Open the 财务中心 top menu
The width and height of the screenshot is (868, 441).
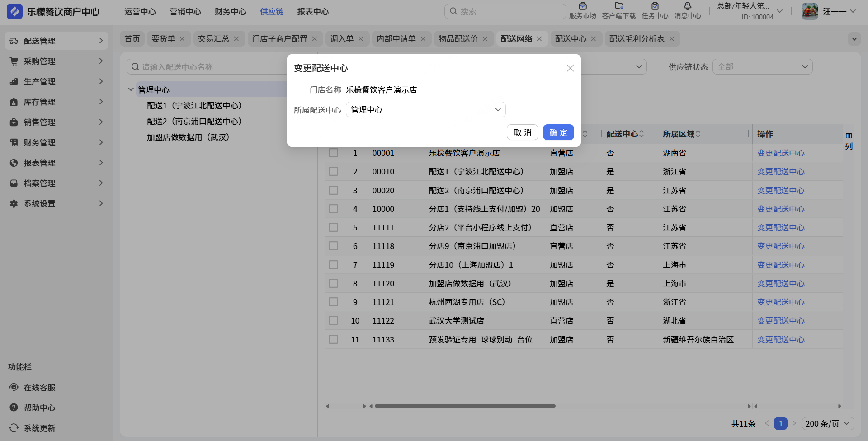(x=230, y=12)
